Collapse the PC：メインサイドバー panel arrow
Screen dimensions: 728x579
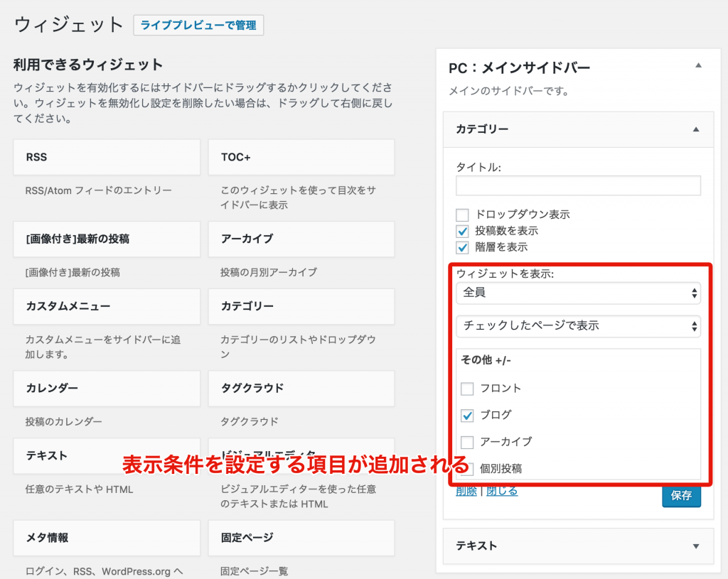[x=698, y=65]
